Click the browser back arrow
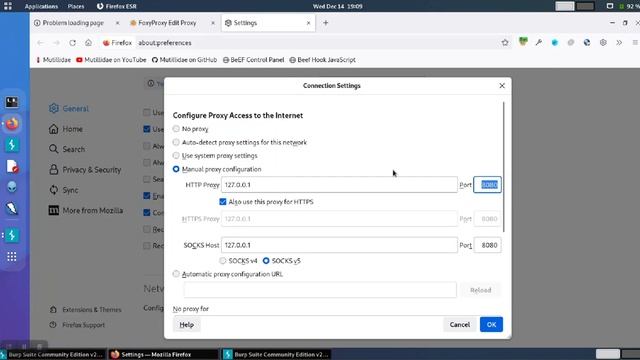 pos(40,43)
